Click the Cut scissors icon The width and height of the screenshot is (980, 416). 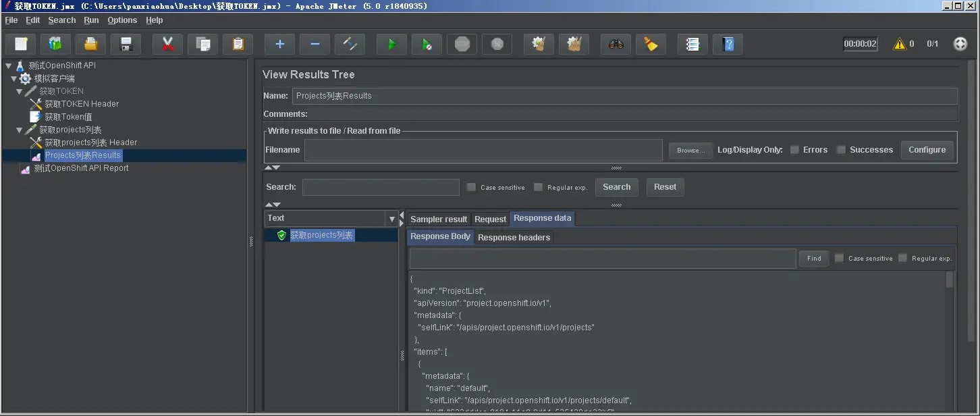167,44
